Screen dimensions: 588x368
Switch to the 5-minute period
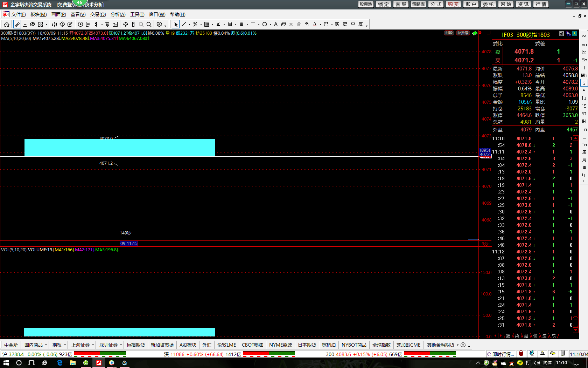(584, 91)
